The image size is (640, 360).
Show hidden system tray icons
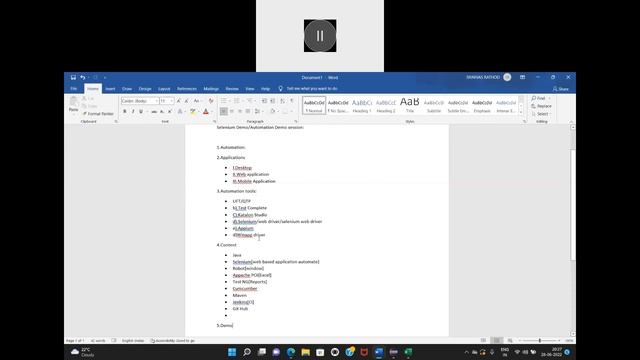click(x=467, y=352)
